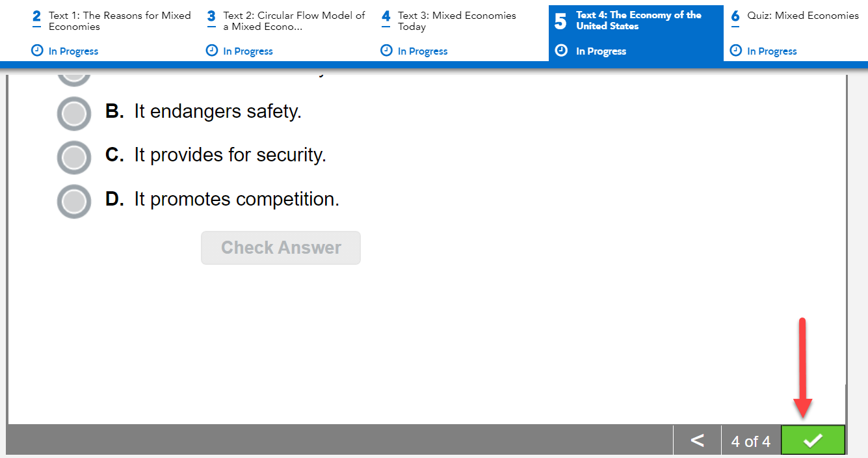Open Text 1: The Reasons for Mixed Economies
This screenshot has width=868, height=458.
coord(120,21)
